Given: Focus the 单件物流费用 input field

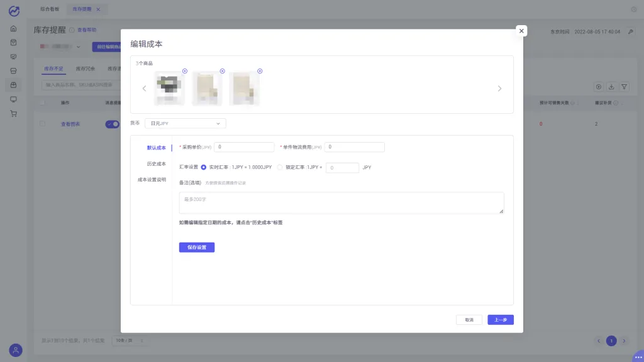Looking at the screenshot, I should [355, 147].
